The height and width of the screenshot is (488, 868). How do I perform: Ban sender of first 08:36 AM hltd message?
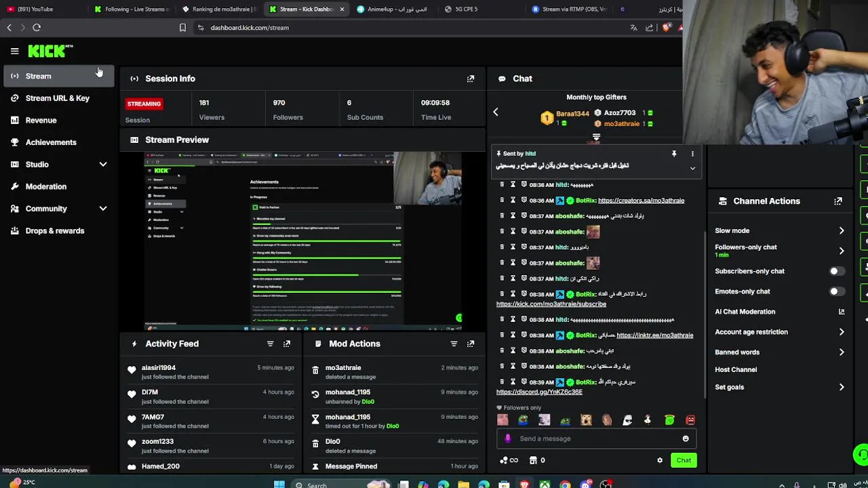[x=524, y=184]
